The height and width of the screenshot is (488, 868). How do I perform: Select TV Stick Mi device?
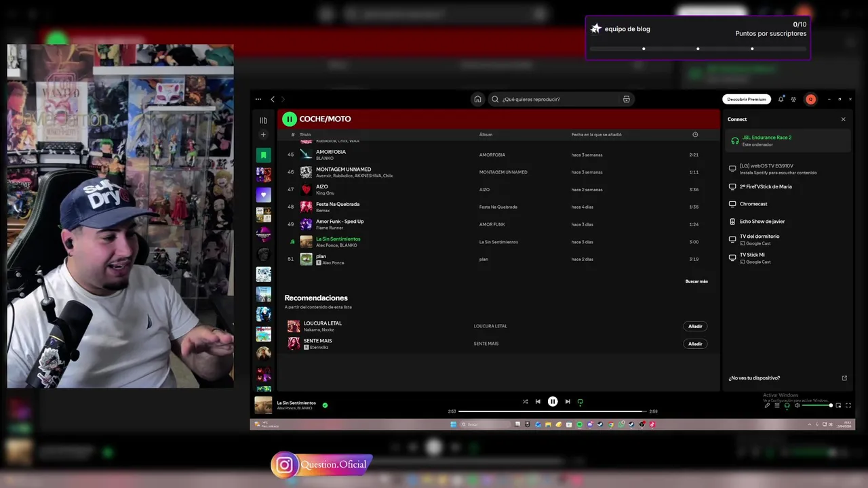(787, 258)
